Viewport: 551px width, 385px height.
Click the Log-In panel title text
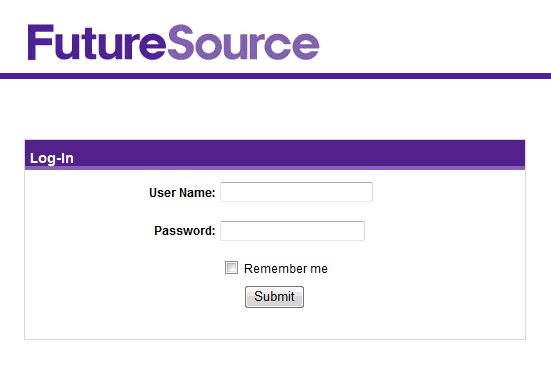52,158
